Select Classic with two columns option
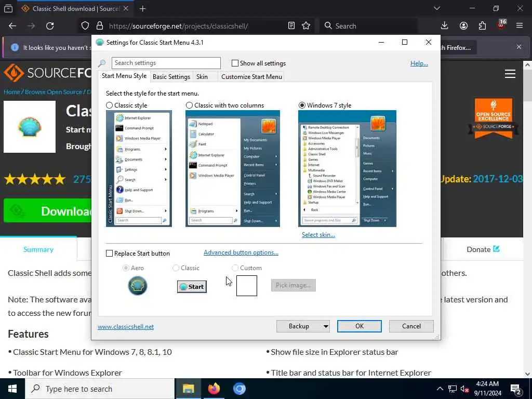 [x=189, y=105]
